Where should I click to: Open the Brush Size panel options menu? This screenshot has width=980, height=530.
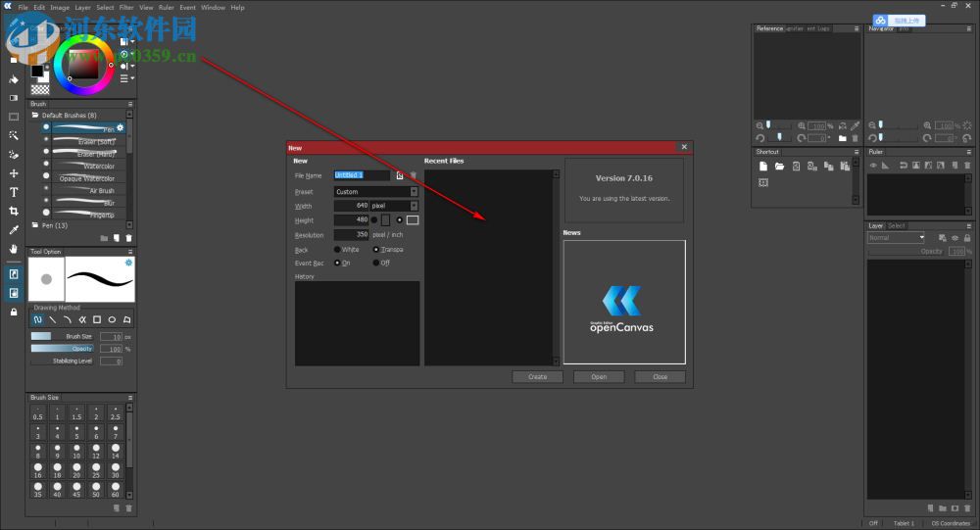pyautogui.click(x=130, y=398)
